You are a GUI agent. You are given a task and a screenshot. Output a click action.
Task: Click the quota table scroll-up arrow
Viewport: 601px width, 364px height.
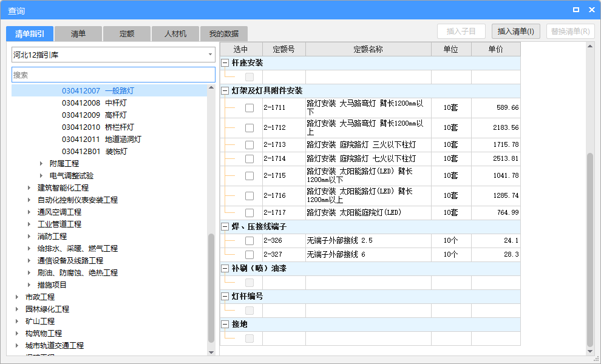click(590, 46)
